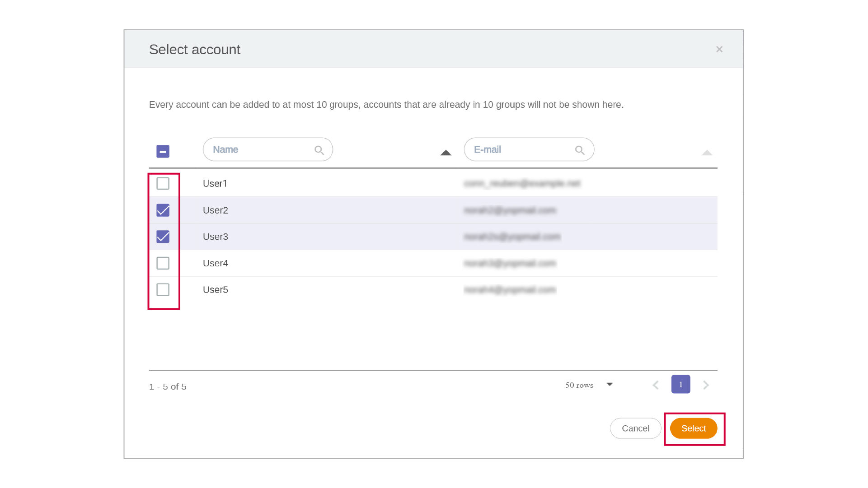
Task: Open the 50 rows dropdown
Action: coord(609,385)
